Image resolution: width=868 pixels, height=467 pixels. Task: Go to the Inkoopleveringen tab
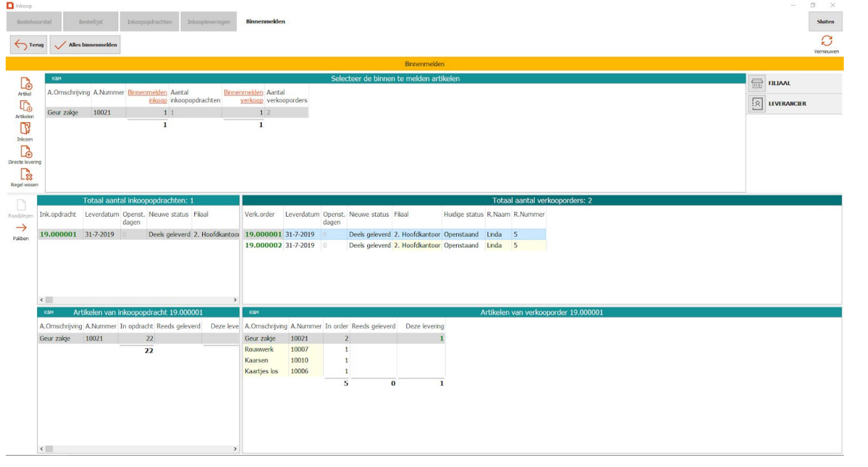pyautogui.click(x=208, y=22)
